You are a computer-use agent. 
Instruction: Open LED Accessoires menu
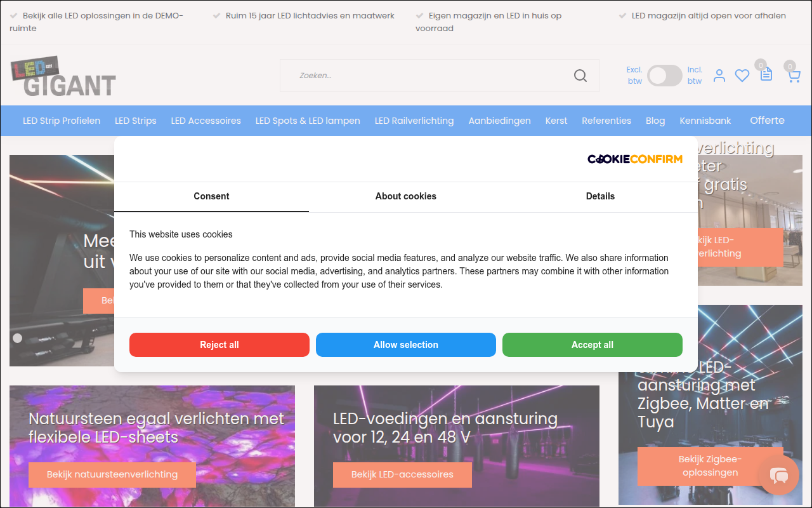[206, 121]
